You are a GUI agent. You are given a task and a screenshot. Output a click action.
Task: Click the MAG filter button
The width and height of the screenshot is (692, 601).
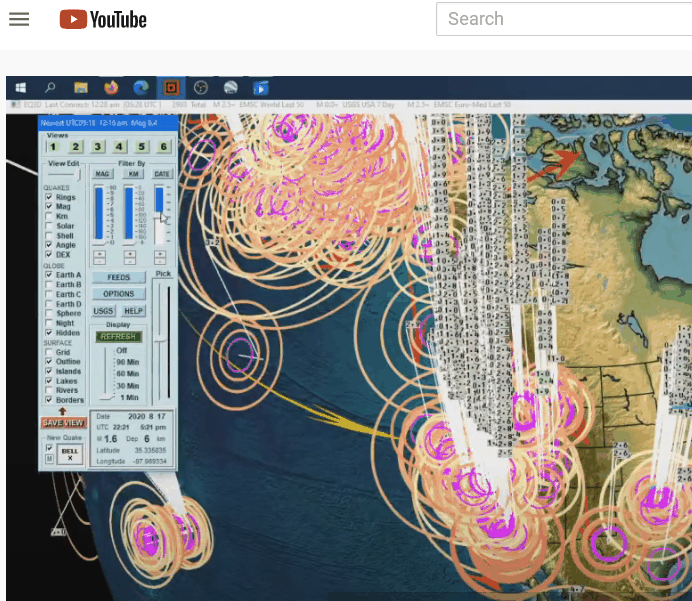click(x=101, y=174)
